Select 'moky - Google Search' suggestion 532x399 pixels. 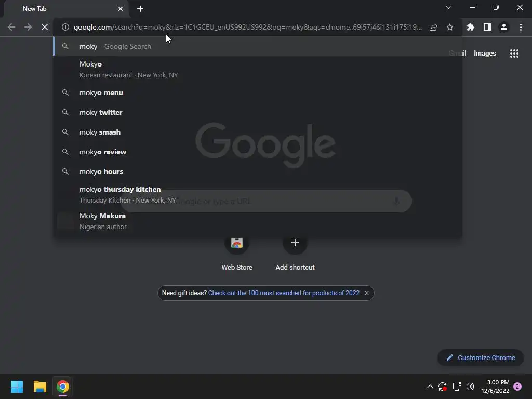(258, 46)
